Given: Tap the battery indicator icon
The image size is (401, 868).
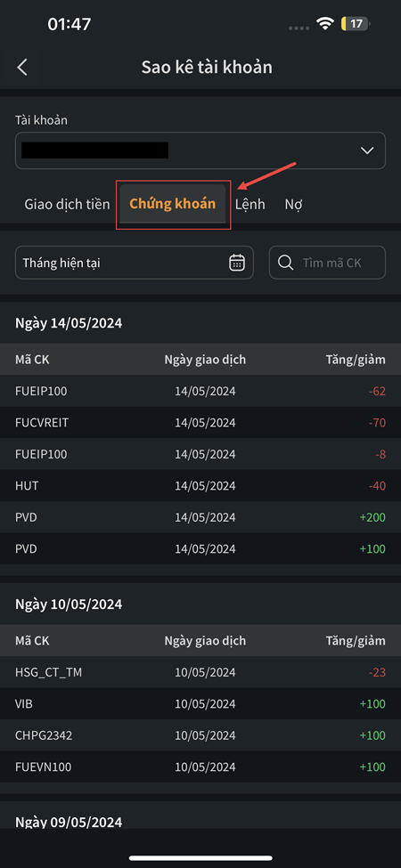Looking at the screenshot, I should coord(356,23).
